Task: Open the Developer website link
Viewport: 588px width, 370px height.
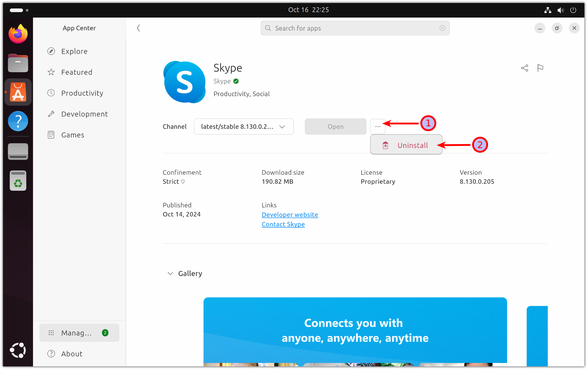Action: click(x=290, y=215)
